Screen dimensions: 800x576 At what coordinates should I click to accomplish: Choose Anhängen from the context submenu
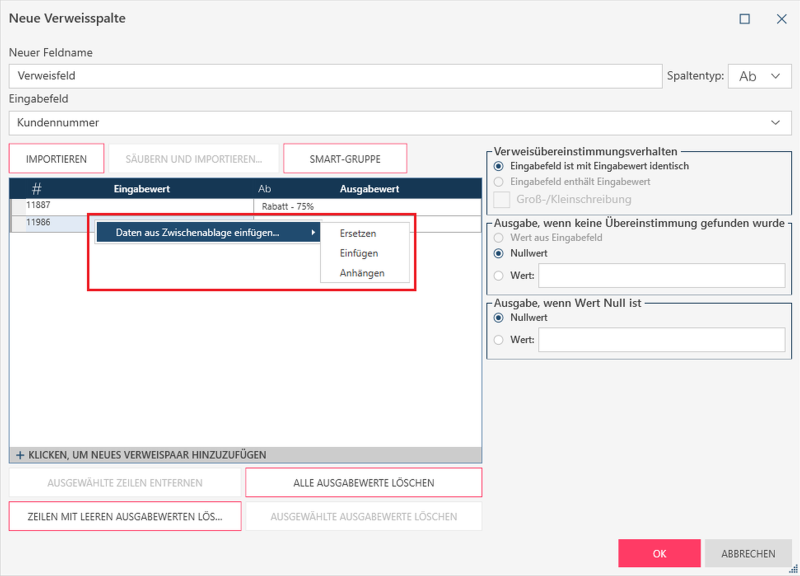(362, 273)
